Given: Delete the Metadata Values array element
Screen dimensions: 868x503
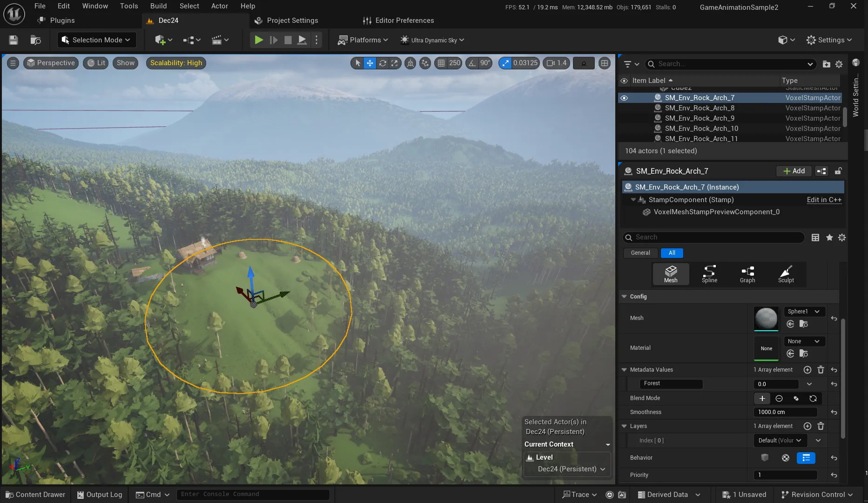Looking at the screenshot, I should (821, 369).
